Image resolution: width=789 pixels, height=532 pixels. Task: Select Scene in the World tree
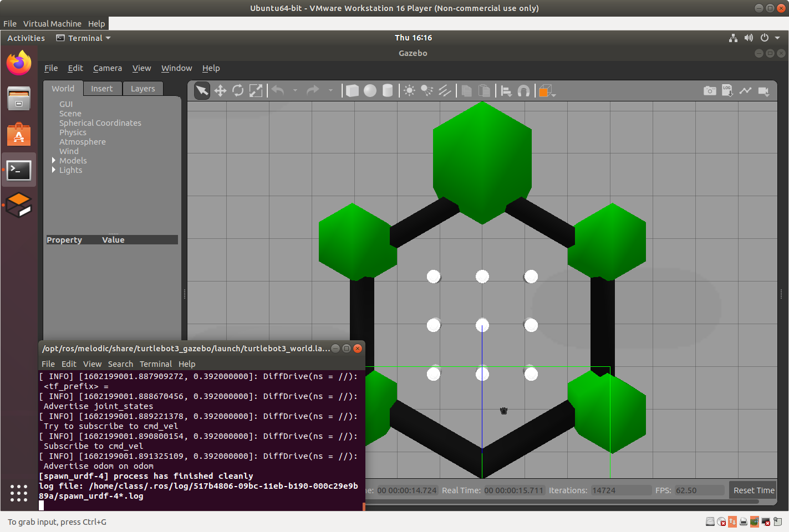pyautogui.click(x=70, y=114)
